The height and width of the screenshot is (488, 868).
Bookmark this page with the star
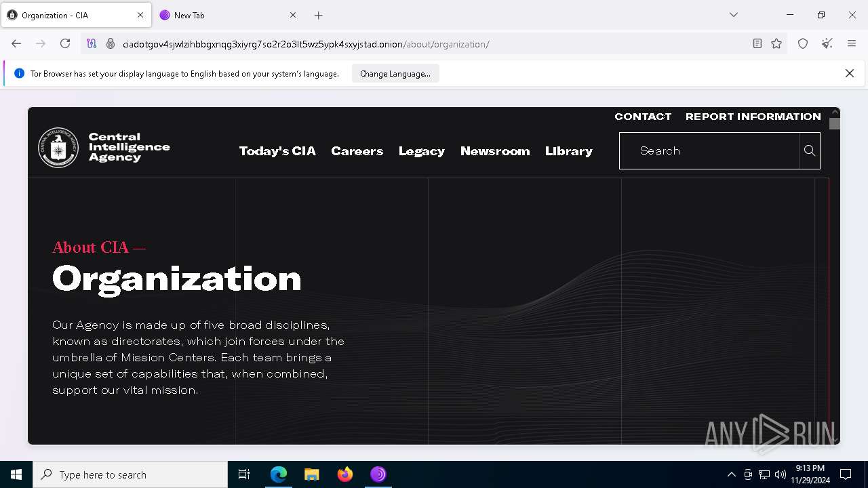[776, 43]
